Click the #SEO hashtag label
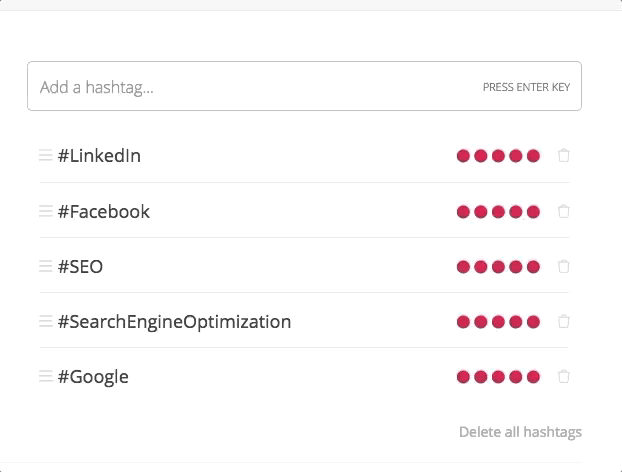 pyautogui.click(x=80, y=267)
